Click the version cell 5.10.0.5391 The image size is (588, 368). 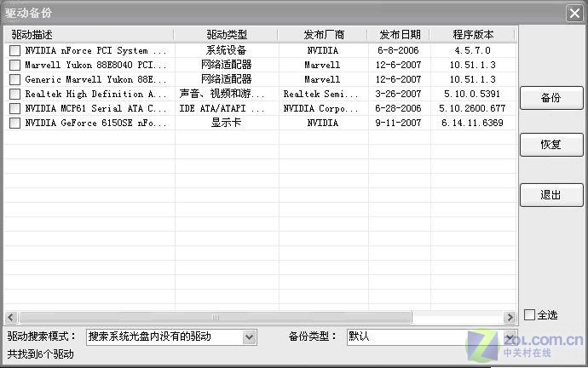click(472, 94)
